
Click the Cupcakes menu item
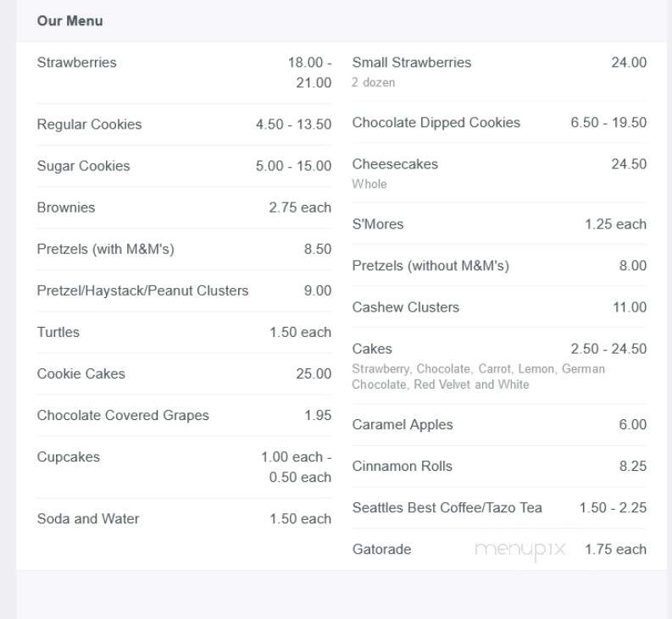click(68, 457)
